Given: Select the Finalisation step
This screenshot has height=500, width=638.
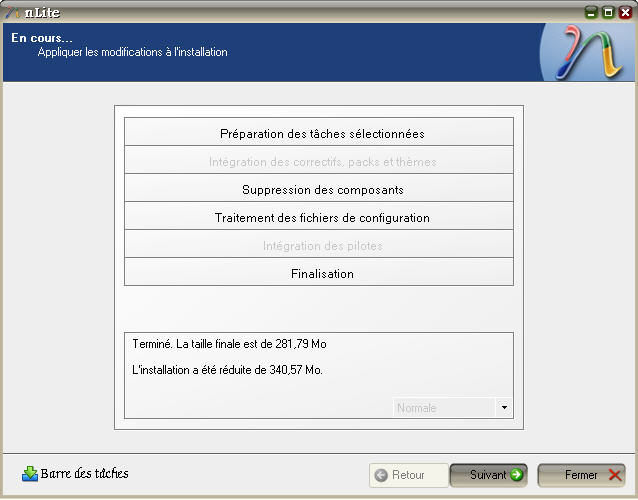Looking at the screenshot, I should pos(319,272).
